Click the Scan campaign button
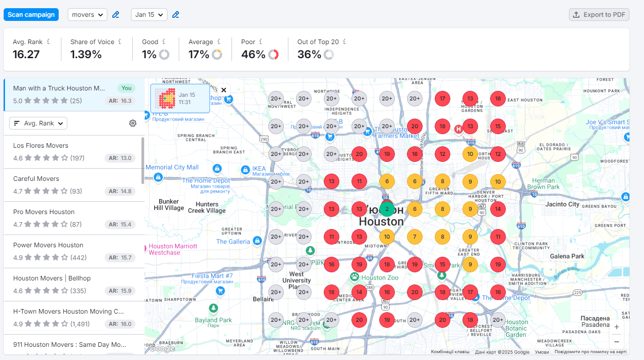The image size is (644, 360). coord(31,15)
